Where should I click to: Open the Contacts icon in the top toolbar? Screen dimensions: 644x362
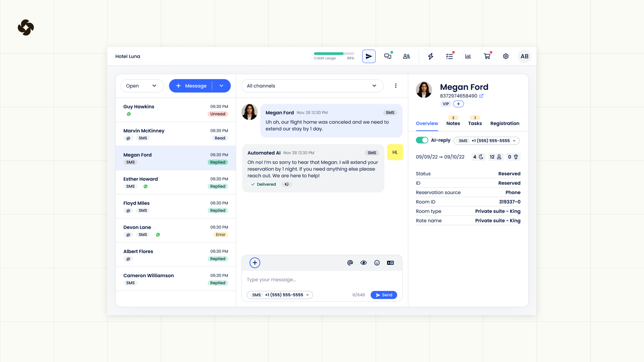[406, 56]
